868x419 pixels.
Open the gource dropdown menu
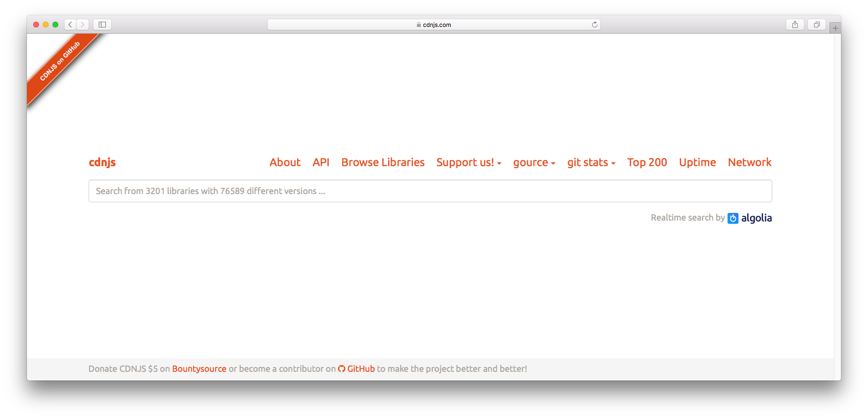[534, 162]
